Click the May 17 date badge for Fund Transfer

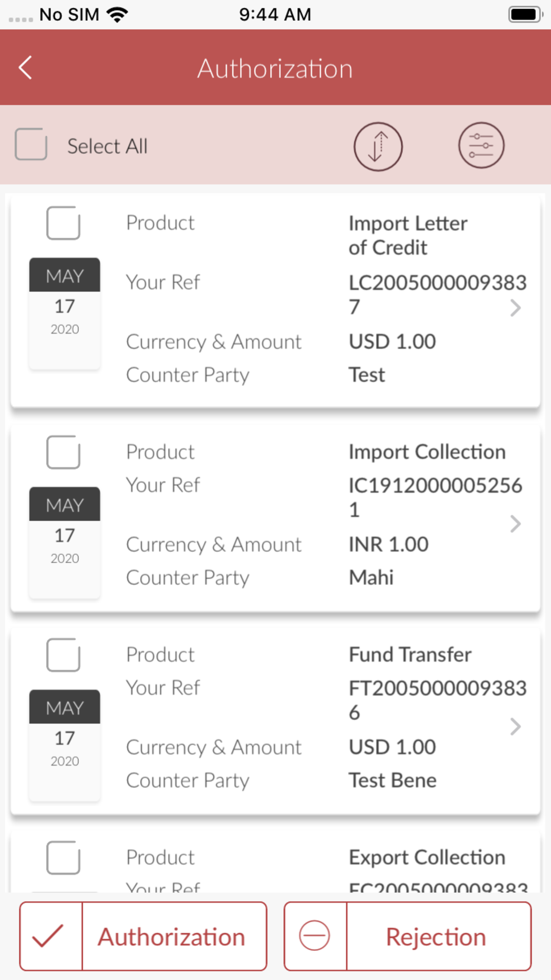point(65,745)
